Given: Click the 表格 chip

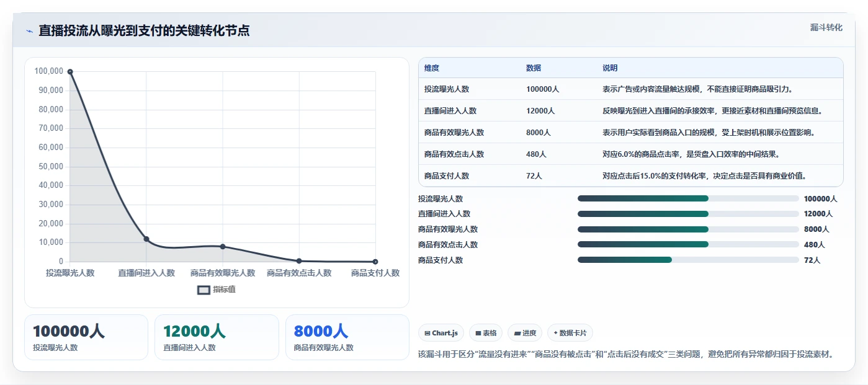Looking at the screenshot, I should coord(485,333).
